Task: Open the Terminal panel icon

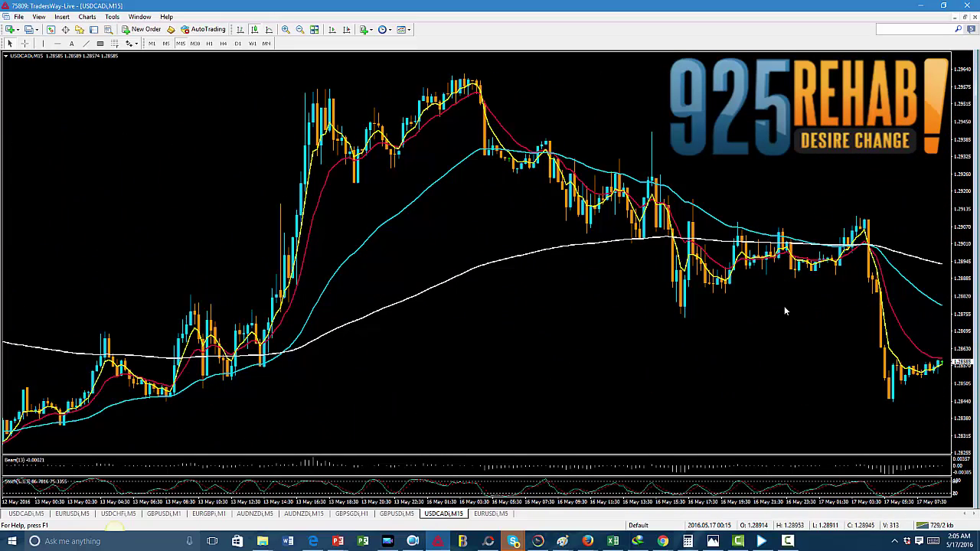Action: [93, 30]
